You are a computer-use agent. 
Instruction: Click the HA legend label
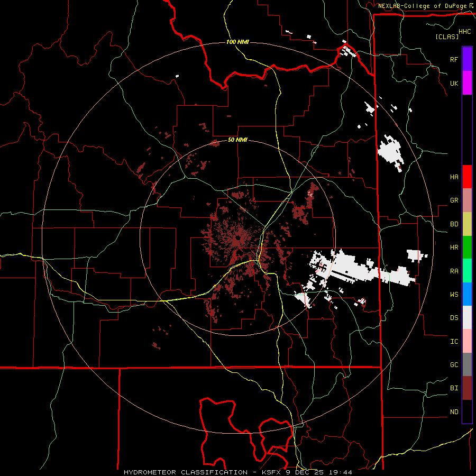point(454,177)
